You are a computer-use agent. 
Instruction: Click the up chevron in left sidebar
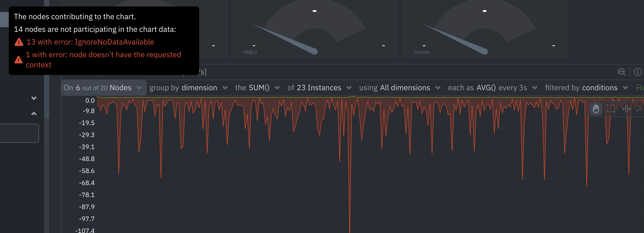34,114
